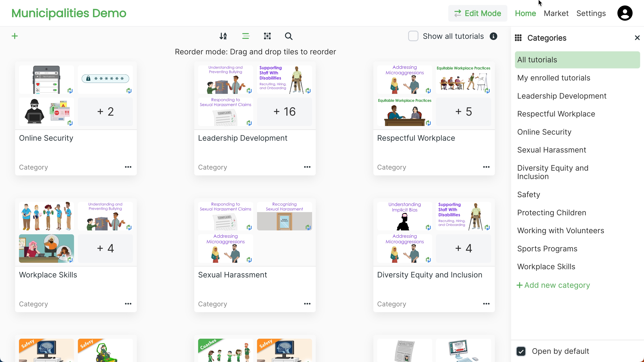Viewport: 644px width, 362px height.
Task: Open options menu for Online Security card
Action: (x=128, y=167)
